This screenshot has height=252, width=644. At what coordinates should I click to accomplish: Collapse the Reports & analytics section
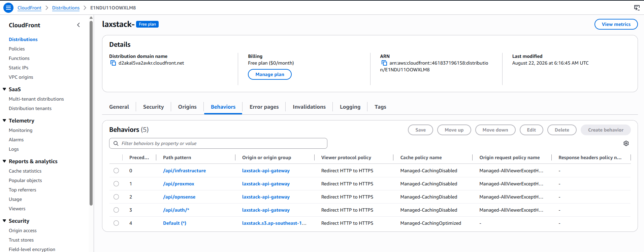pyautogui.click(x=4, y=161)
